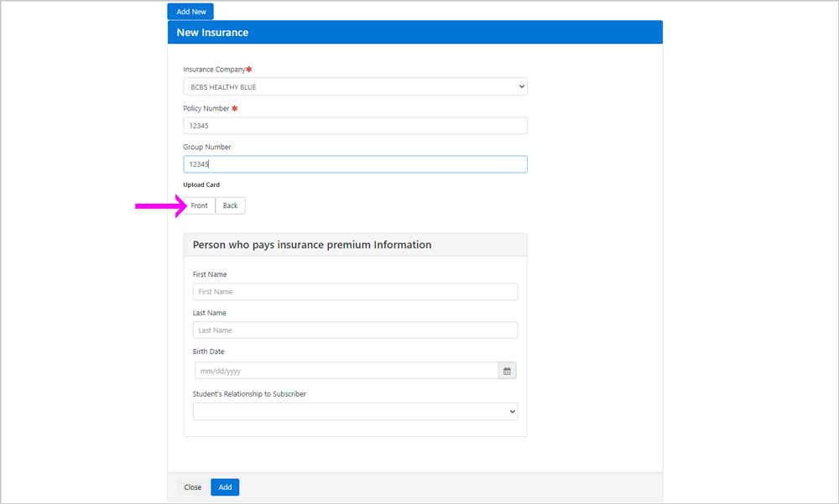Open the Birth Date calendar picker icon
Viewport: 839px width, 504px height.
[508, 371]
